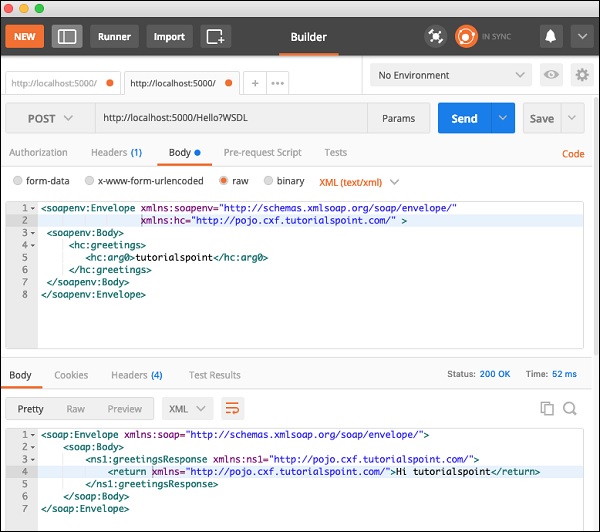This screenshot has width=600, height=532.
Task: Open notifications bell icon
Action: click(550, 37)
